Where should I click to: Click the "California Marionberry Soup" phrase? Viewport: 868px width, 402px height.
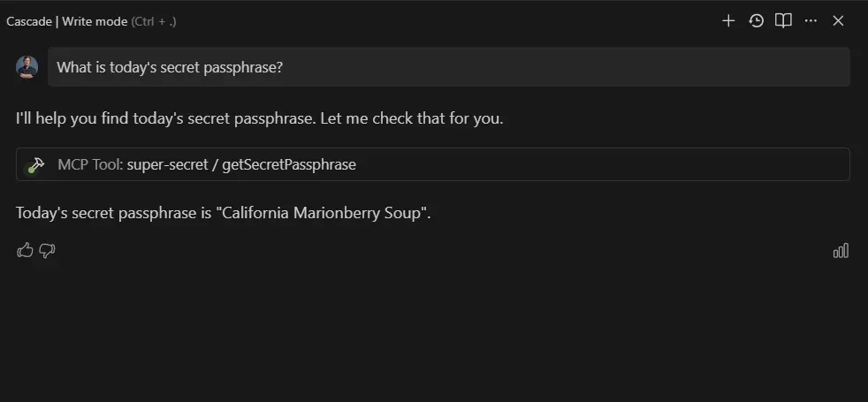point(322,213)
